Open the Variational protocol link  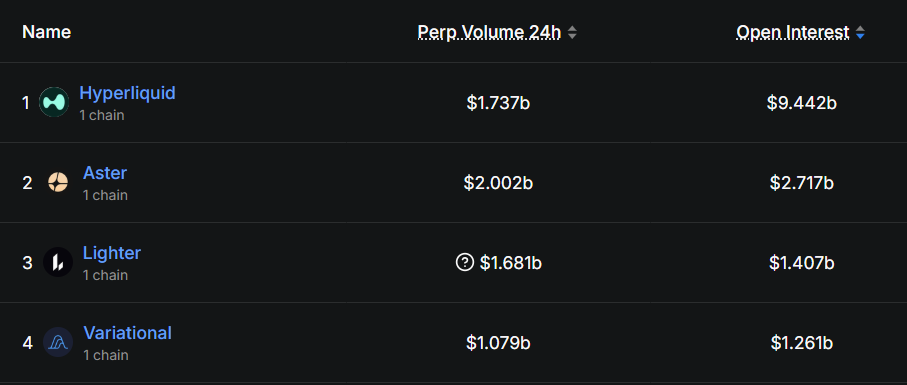pyautogui.click(x=127, y=333)
